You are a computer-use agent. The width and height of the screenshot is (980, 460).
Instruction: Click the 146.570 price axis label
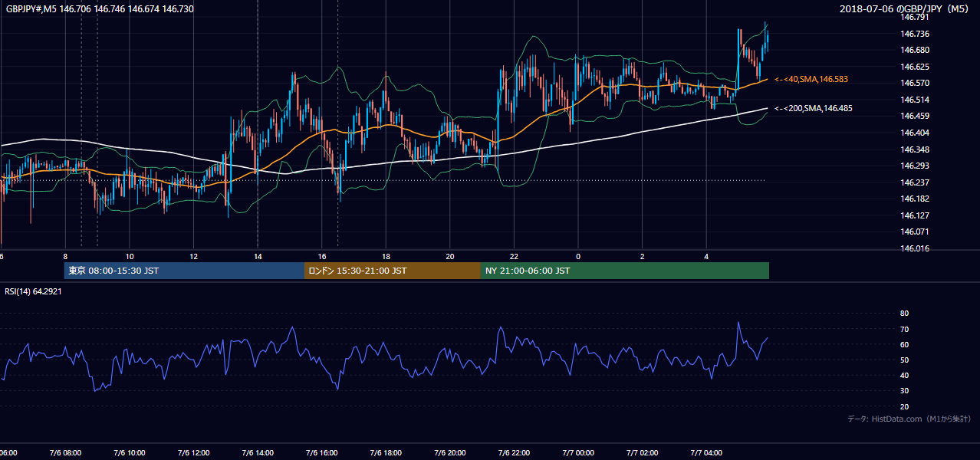915,83
